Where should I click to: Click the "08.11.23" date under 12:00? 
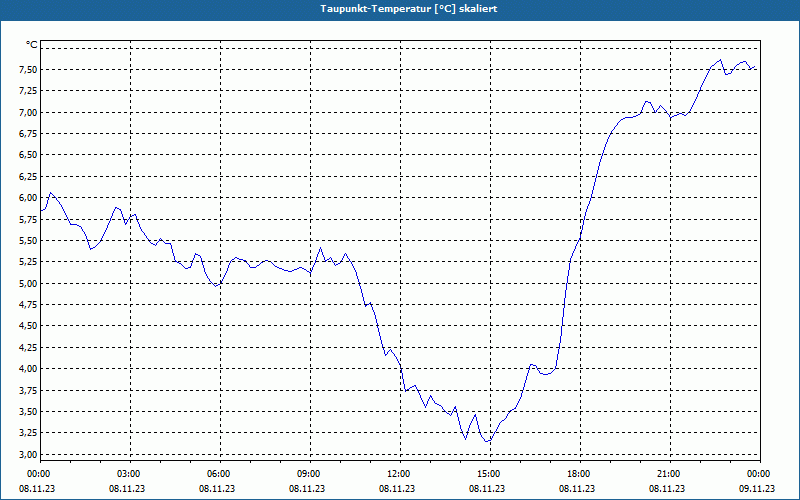point(397,489)
